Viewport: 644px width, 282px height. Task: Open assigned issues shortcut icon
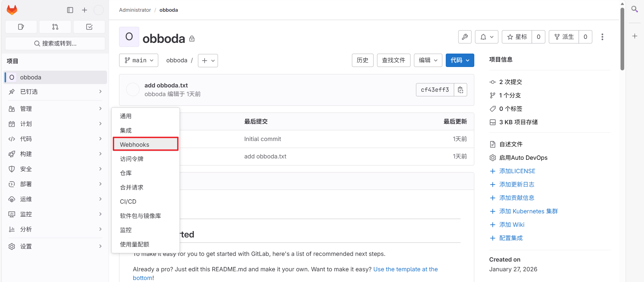tap(21, 27)
